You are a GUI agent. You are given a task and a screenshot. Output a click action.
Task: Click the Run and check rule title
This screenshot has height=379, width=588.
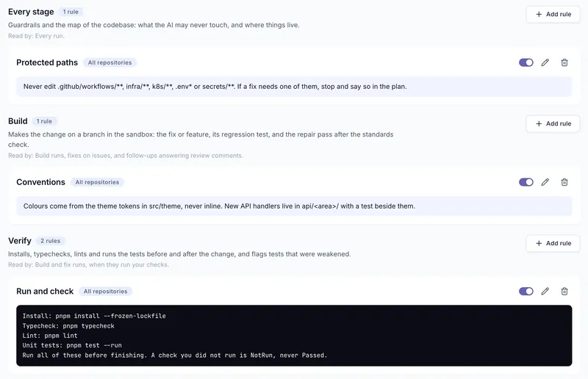pyautogui.click(x=45, y=292)
